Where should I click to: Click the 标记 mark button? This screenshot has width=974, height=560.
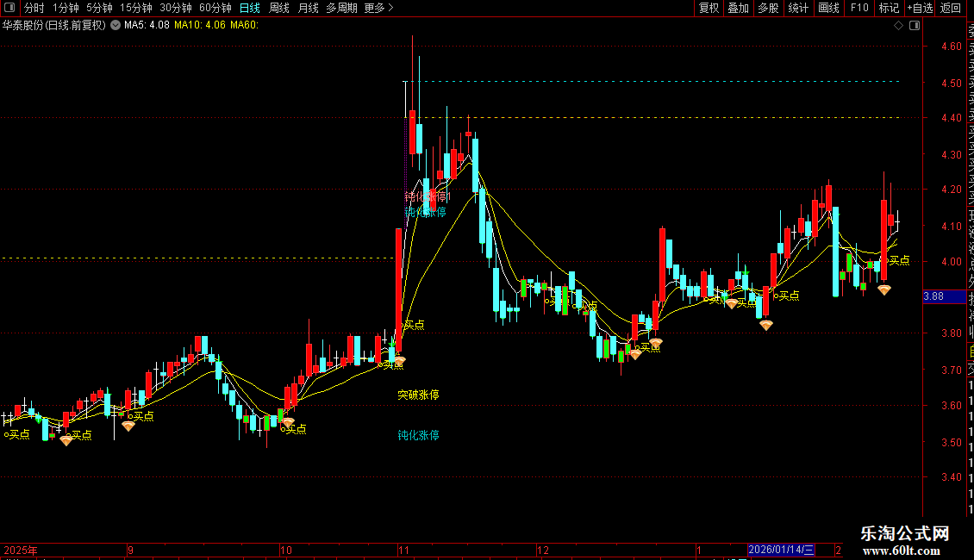click(889, 8)
